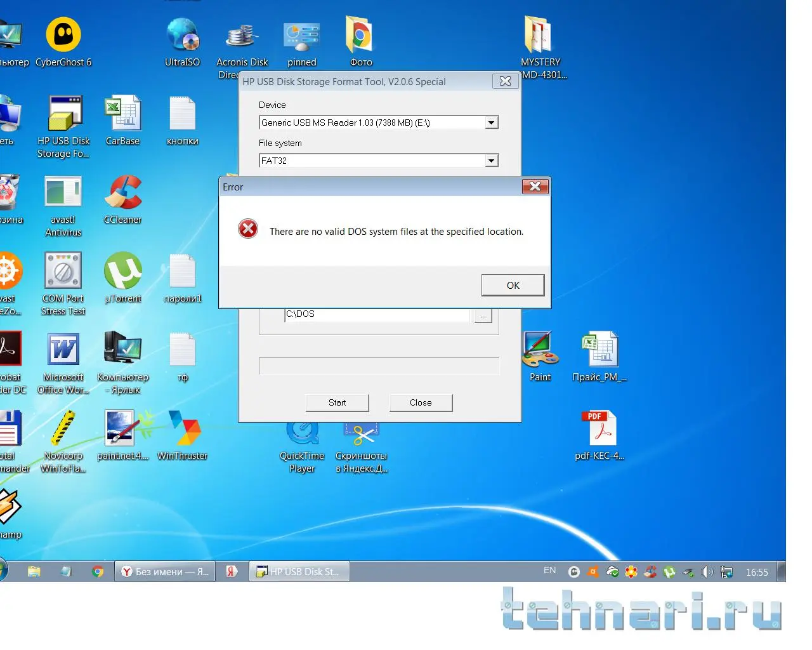The image size is (812, 650).
Task: Click Close in the HP Format Tool
Action: tap(421, 402)
